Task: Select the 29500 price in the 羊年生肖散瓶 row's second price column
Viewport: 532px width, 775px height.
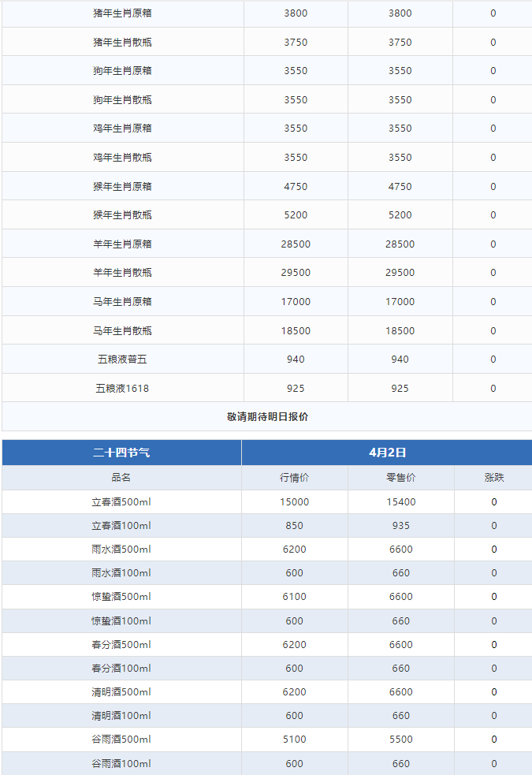Action: tap(400, 273)
